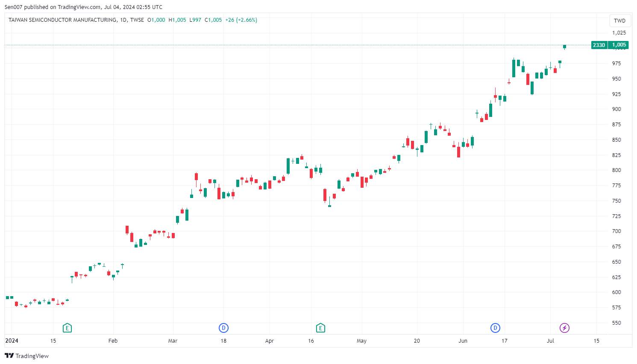The image size is (637, 364).
Task: Click the earnings marker in mid-April
Action: pyautogui.click(x=320, y=328)
